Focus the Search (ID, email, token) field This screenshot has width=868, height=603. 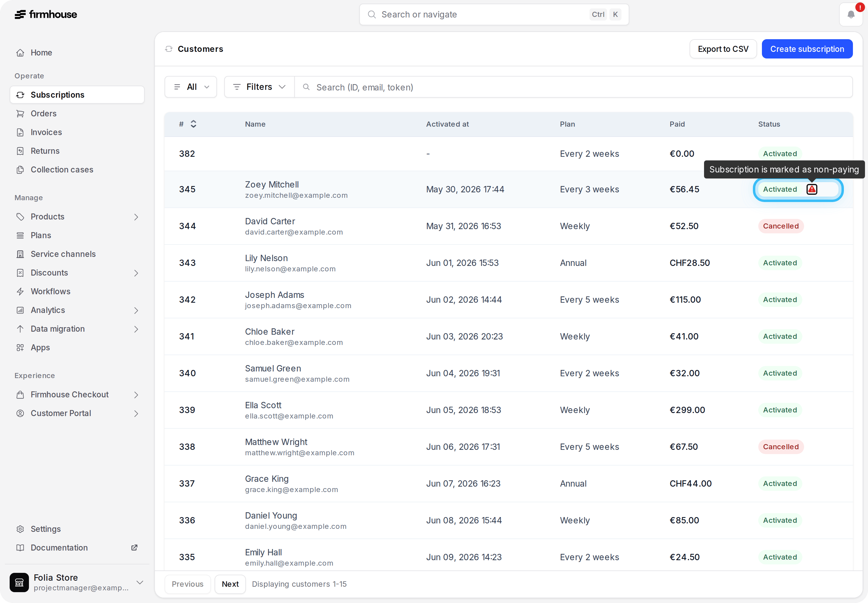tap(573, 87)
